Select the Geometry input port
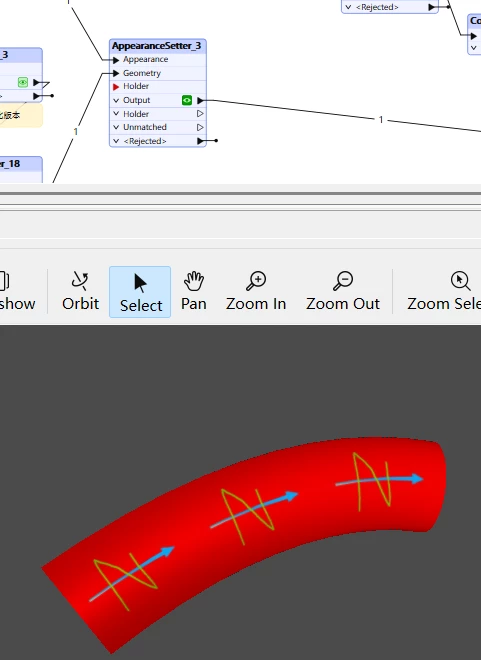 point(142,73)
